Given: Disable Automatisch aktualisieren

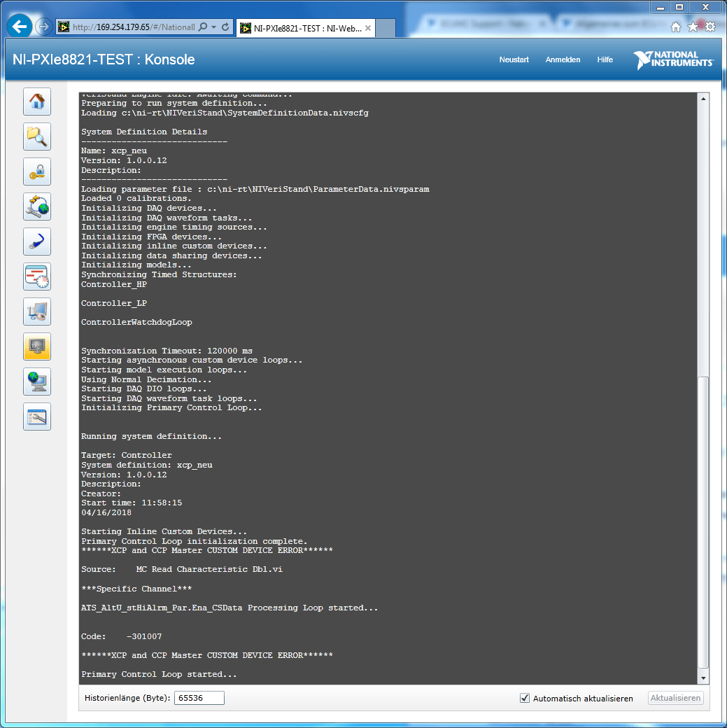Looking at the screenshot, I should (524, 698).
